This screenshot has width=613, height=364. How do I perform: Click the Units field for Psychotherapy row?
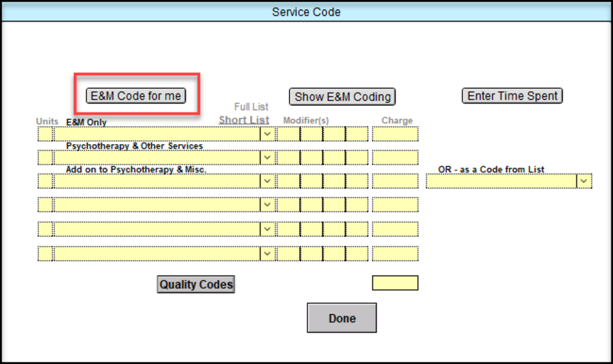click(45, 158)
